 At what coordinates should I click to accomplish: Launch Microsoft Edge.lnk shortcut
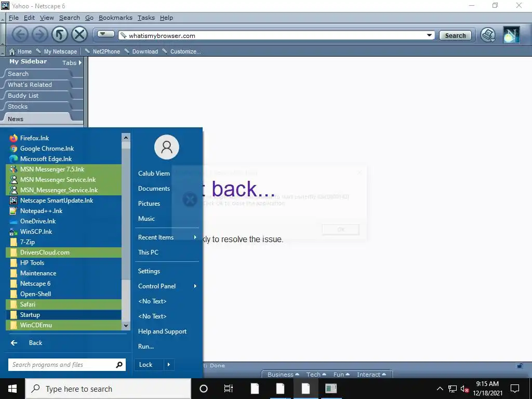click(x=63, y=159)
